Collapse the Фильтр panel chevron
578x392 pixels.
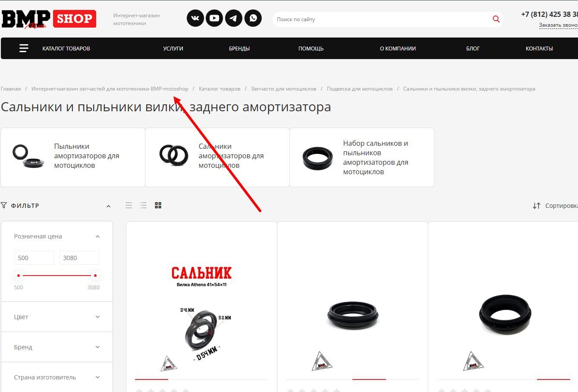click(x=108, y=206)
